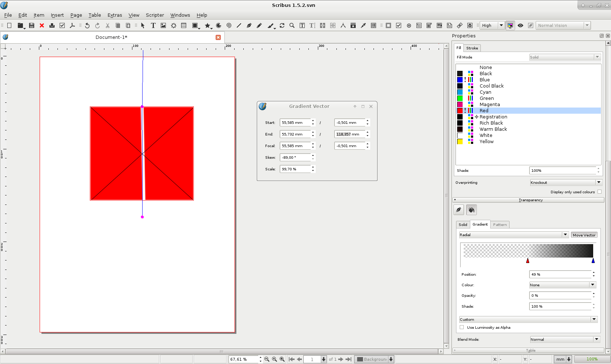Open the Radial gradient type dropdown
Image resolution: width=611 pixels, height=364 pixels.
pos(514,235)
